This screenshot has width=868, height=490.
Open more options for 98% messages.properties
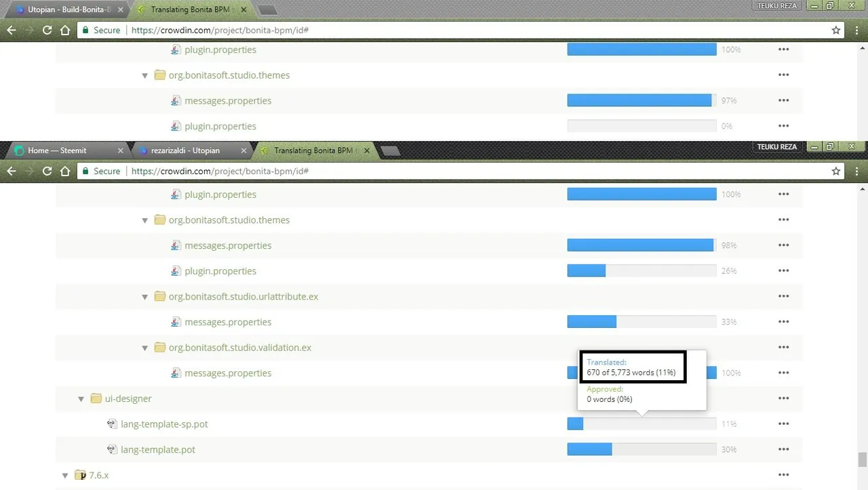click(784, 245)
